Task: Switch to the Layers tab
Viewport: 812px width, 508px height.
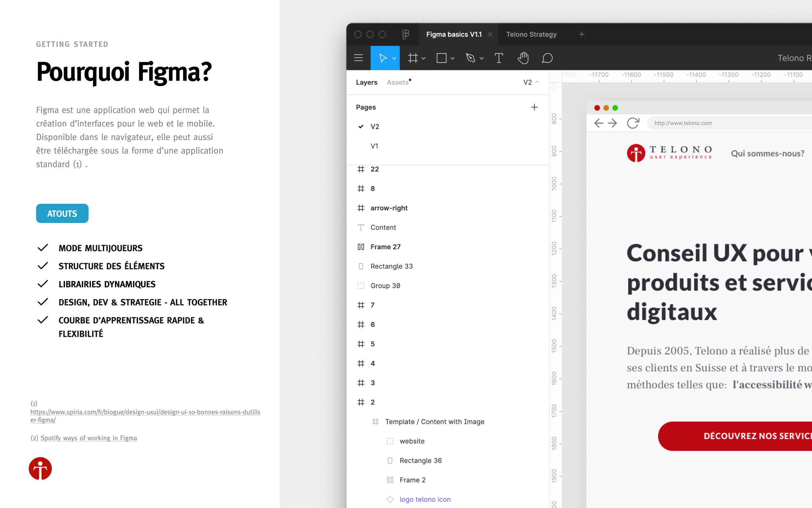Action: coord(366,82)
